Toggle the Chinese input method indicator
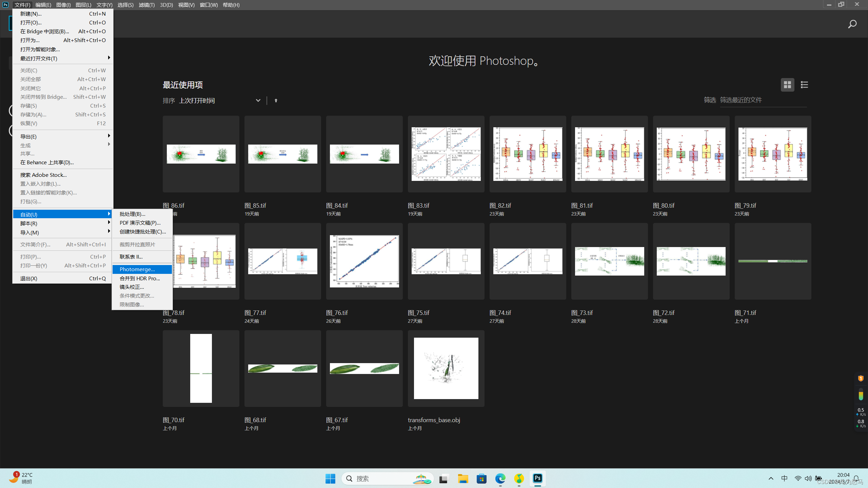 [x=784, y=478]
